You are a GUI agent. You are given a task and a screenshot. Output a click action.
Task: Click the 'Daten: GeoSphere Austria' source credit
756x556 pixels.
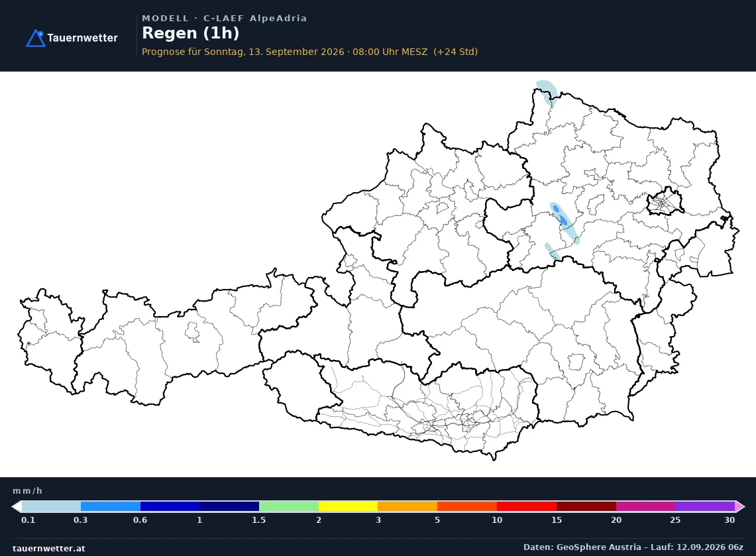633,547
